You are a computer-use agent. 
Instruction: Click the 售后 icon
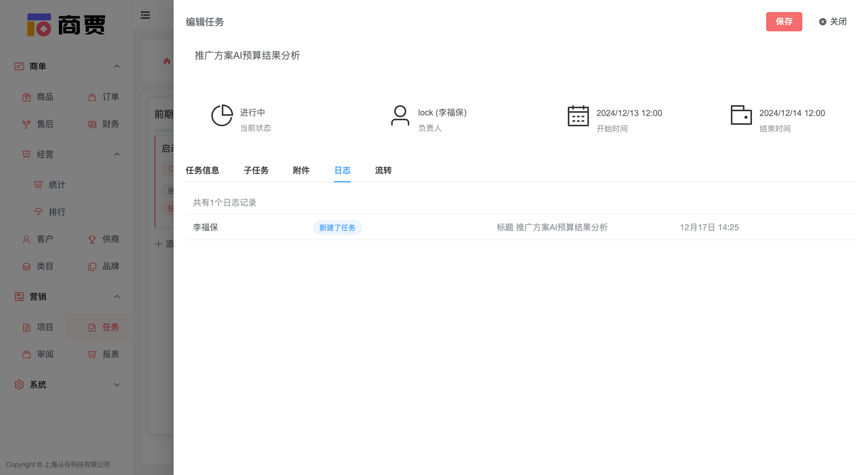pyautogui.click(x=27, y=124)
